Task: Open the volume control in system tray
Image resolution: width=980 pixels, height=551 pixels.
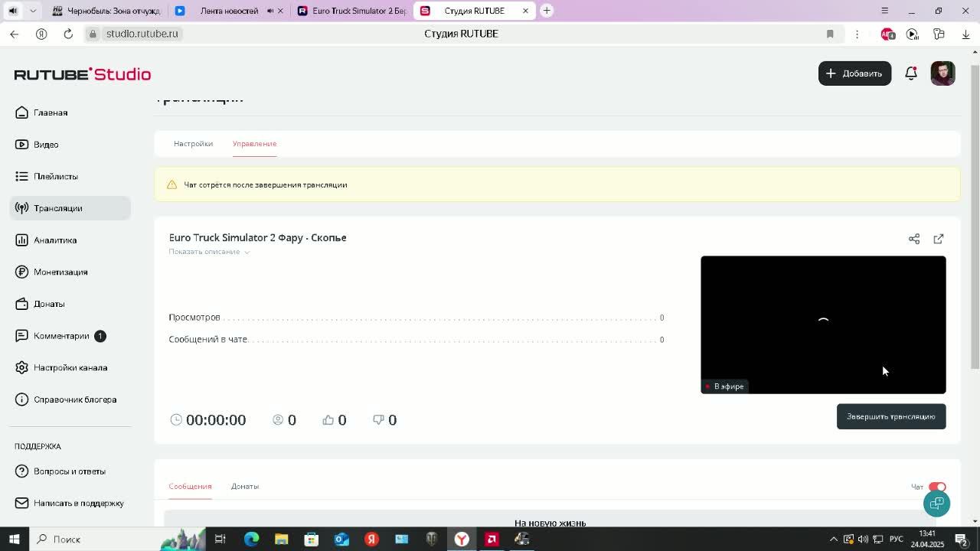Action: pyautogui.click(x=863, y=539)
